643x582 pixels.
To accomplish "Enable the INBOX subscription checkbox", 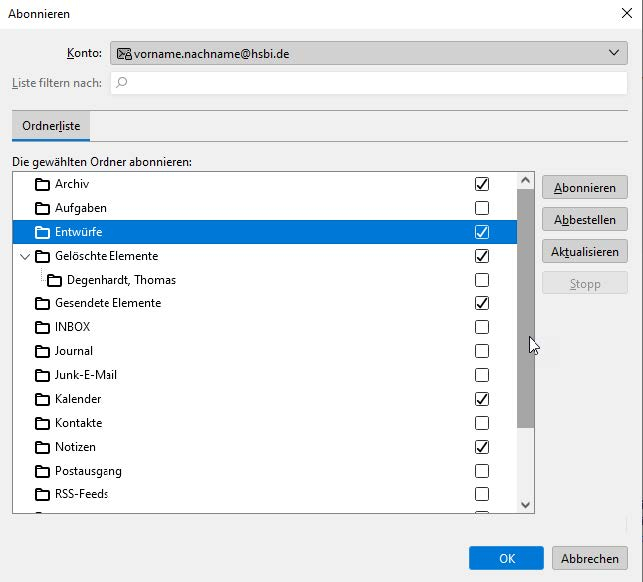I will 482,327.
